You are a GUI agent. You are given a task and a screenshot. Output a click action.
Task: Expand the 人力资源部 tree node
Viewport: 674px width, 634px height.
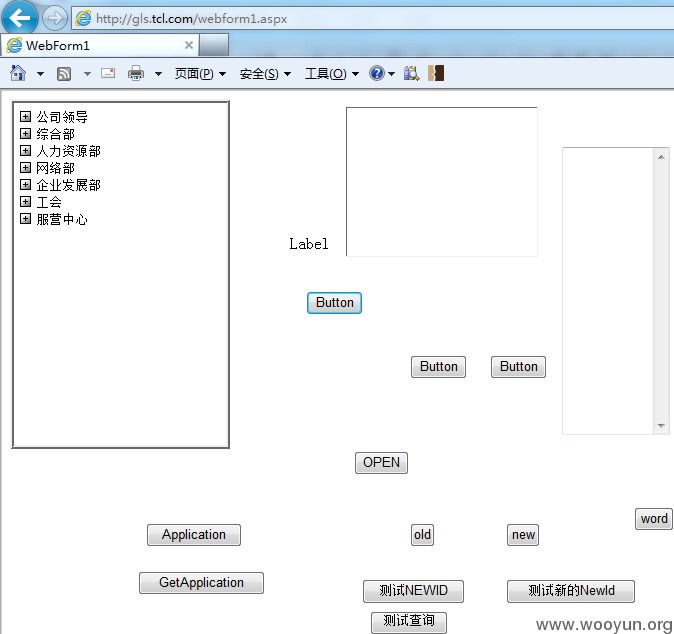point(25,150)
